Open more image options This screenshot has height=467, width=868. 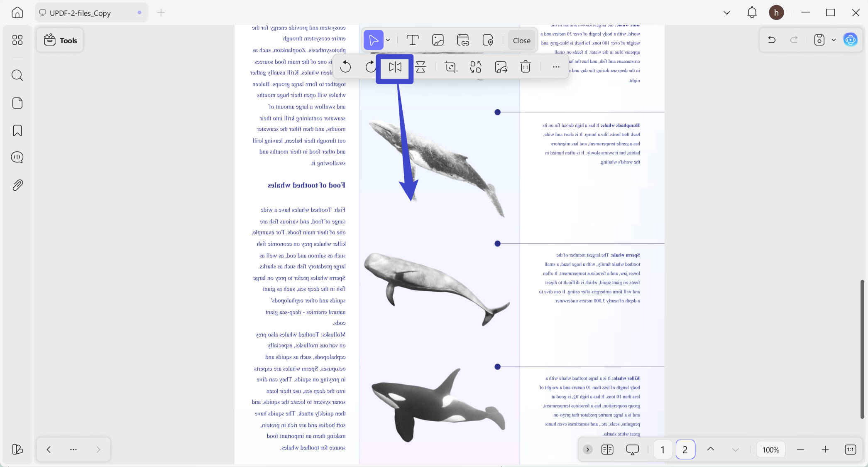click(x=556, y=67)
